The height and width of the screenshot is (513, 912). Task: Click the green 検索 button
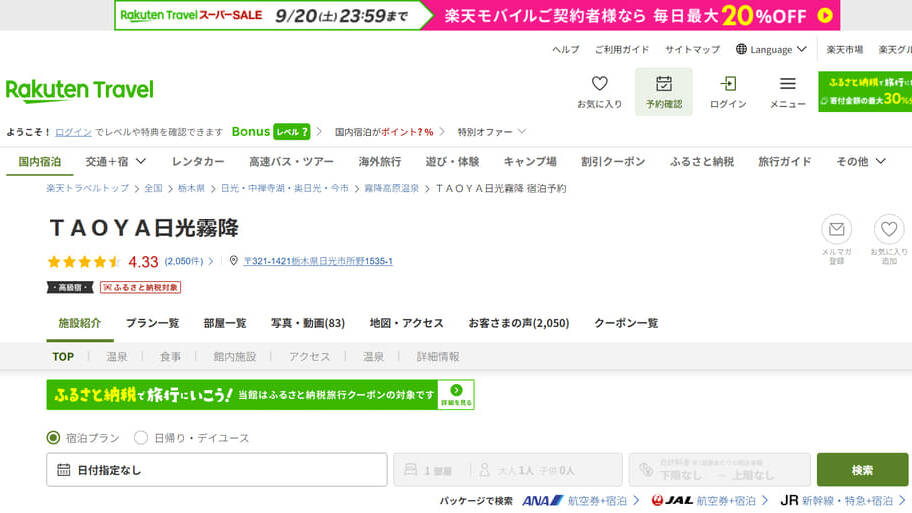pyautogui.click(x=862, y=469)
